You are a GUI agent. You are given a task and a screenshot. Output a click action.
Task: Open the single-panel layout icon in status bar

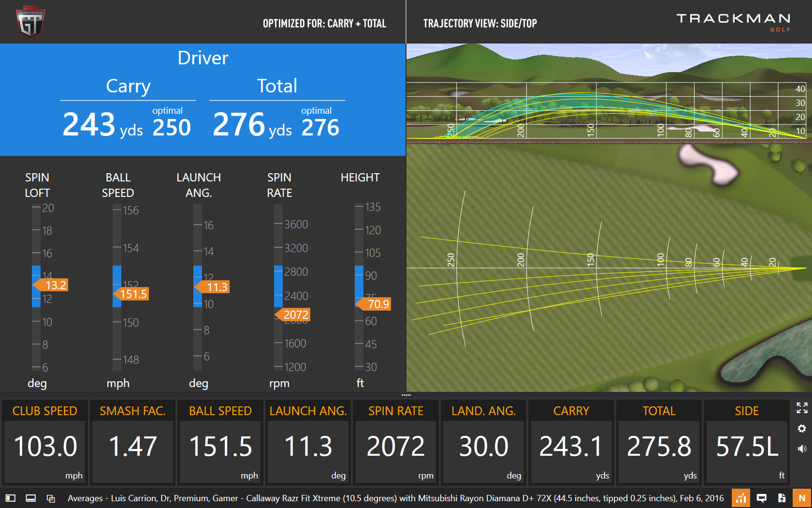(11, 498)
